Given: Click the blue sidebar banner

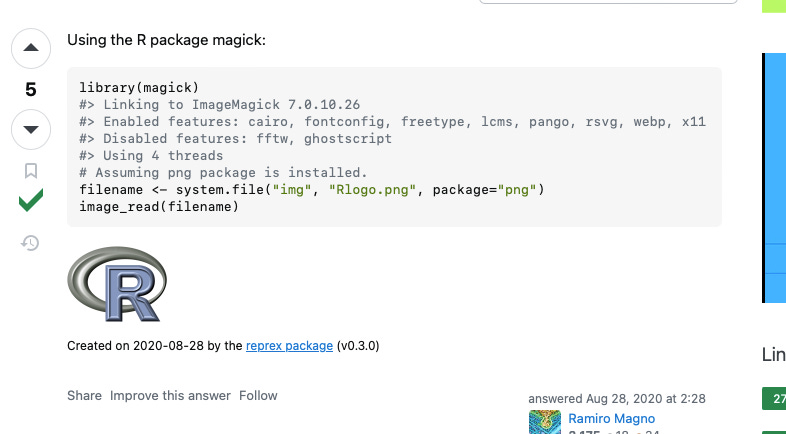Looking at the screenshot, I should click(x=774, y=176).
